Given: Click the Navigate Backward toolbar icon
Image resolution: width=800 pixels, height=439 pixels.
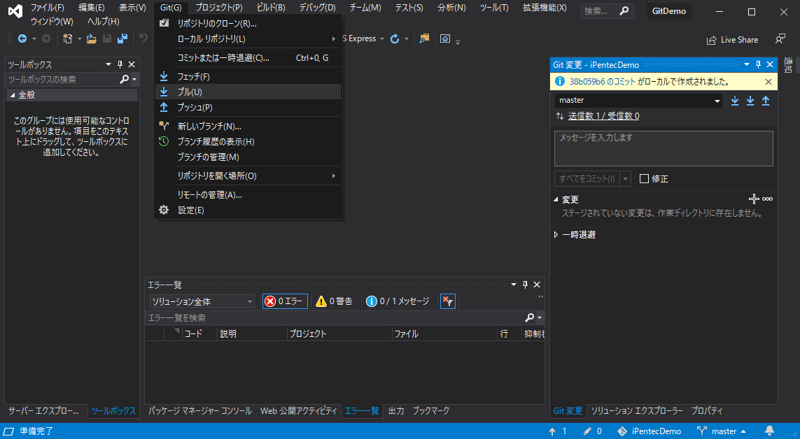Looking at the screenshot, I should pos(22,39).
